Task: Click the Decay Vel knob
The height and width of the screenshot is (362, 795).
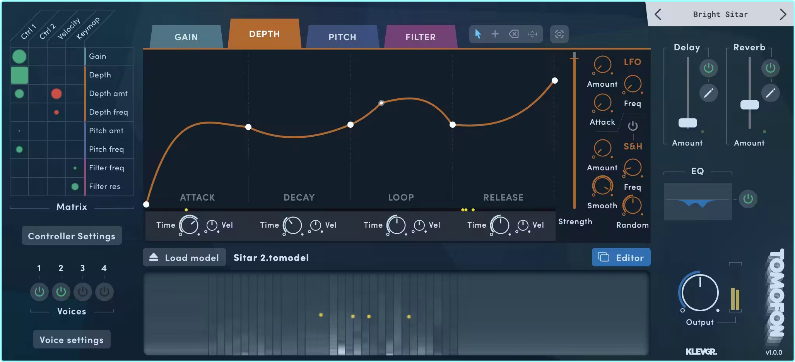Action: pos(316,225)
